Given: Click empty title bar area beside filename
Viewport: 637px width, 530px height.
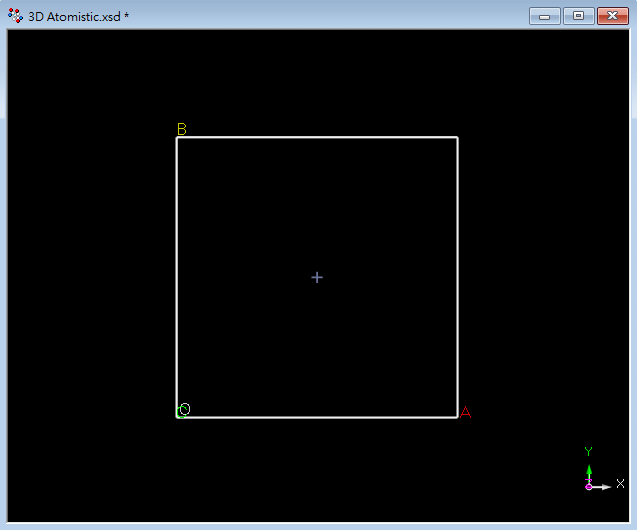Looking at the screenshot, I should [x=330, y=17].
